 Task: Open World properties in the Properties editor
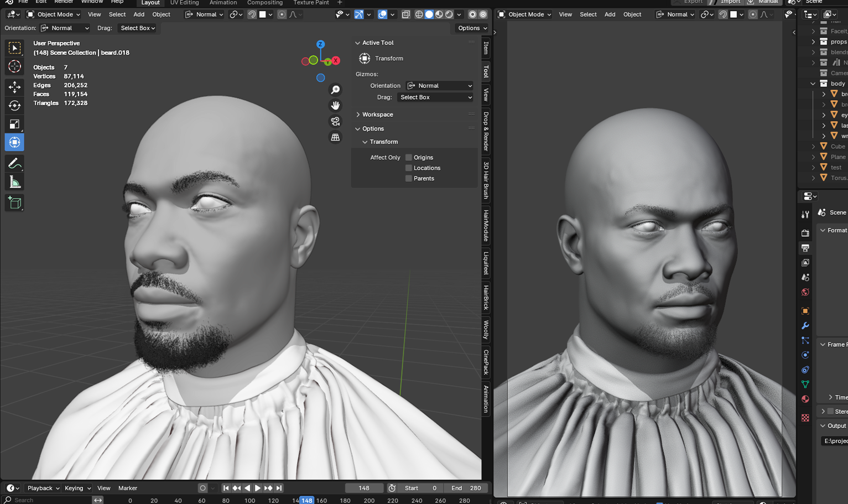click(805, 292)
